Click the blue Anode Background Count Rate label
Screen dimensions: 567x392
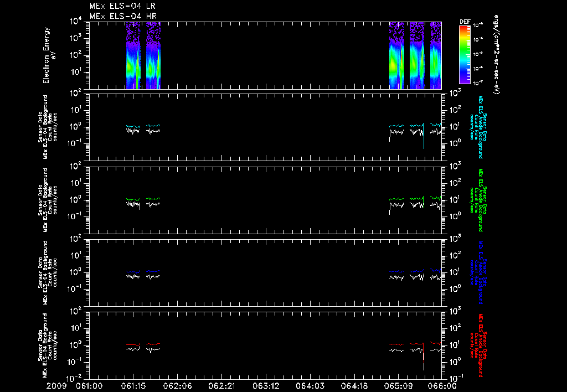click(x=478, y=272)
